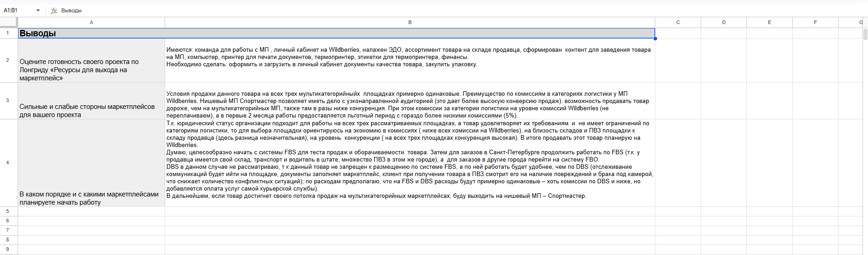Select row 4 header

coord(9,163)
